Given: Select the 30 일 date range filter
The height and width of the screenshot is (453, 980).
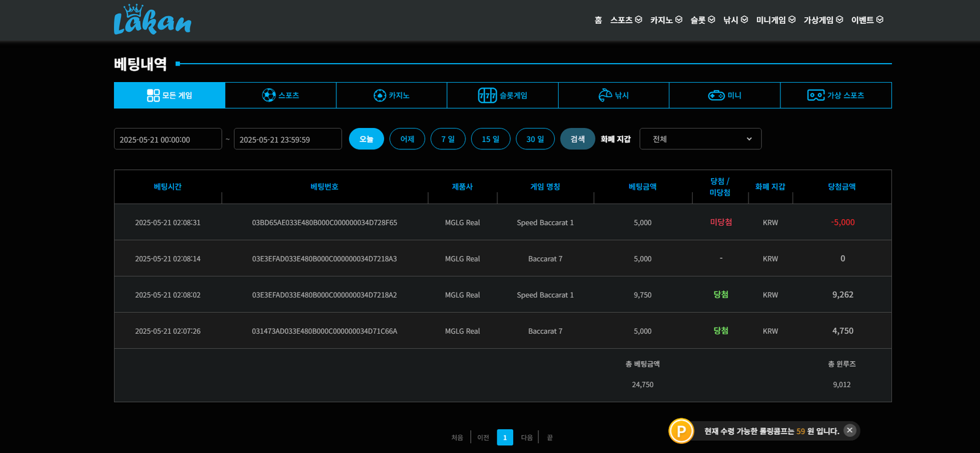Looking at the screenshot, I should [535, 139].
